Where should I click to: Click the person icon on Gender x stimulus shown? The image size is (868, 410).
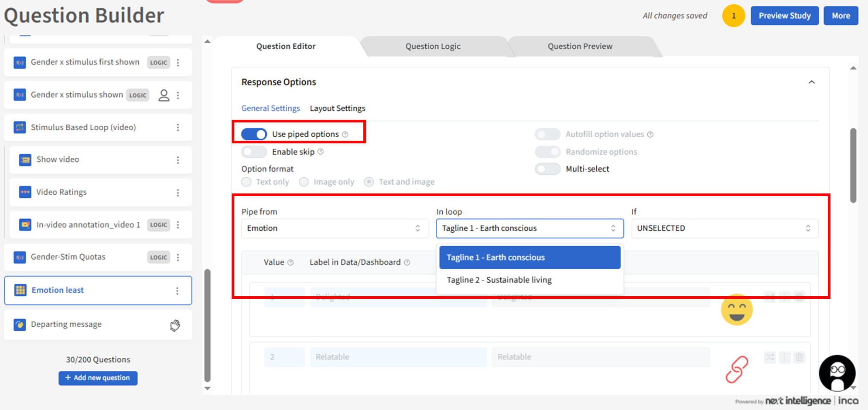point(164,95)
